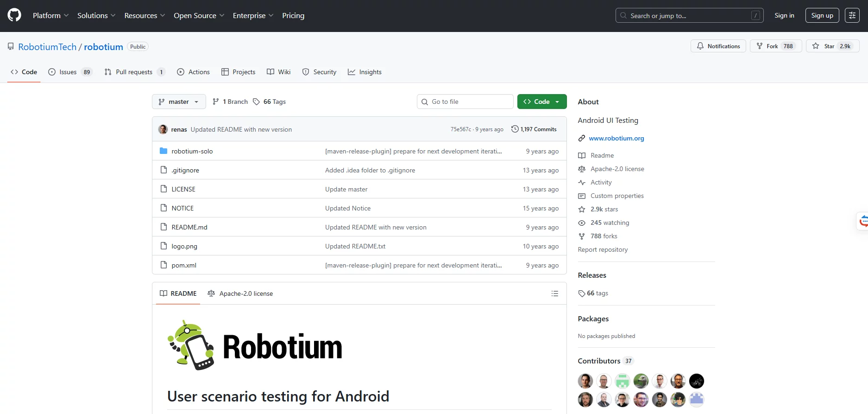Open the robotium-solo folder
Screen dimensions: 868x414
pyautogui.click(x=192, y=151)
